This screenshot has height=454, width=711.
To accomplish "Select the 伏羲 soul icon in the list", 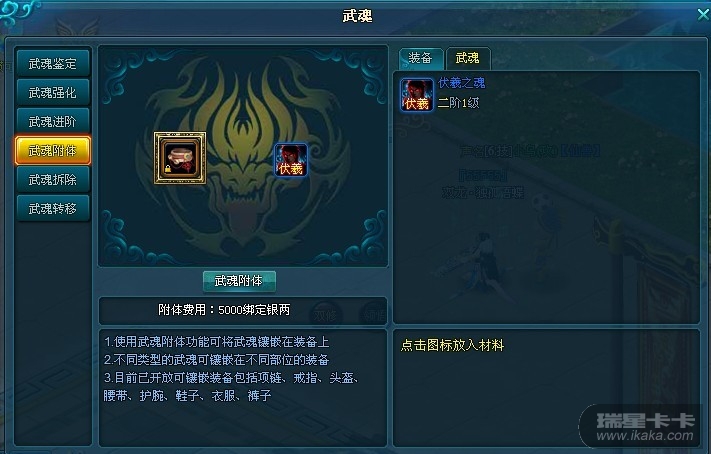I will (x=417, y=95).
